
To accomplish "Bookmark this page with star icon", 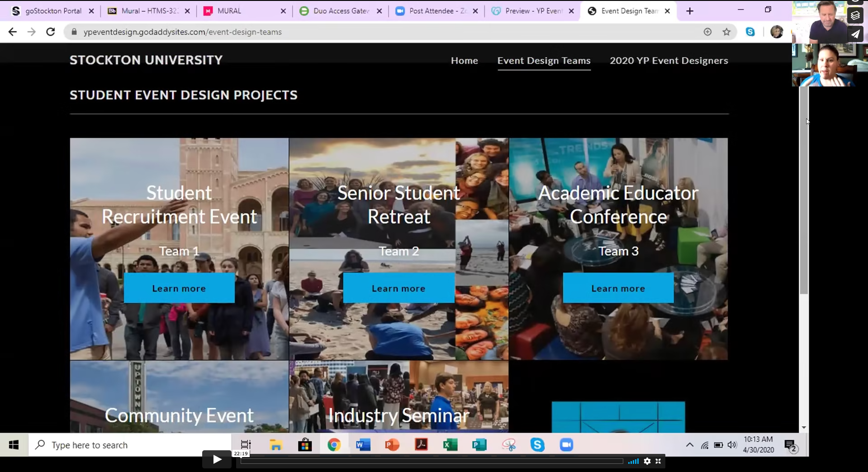I will 726,32.
